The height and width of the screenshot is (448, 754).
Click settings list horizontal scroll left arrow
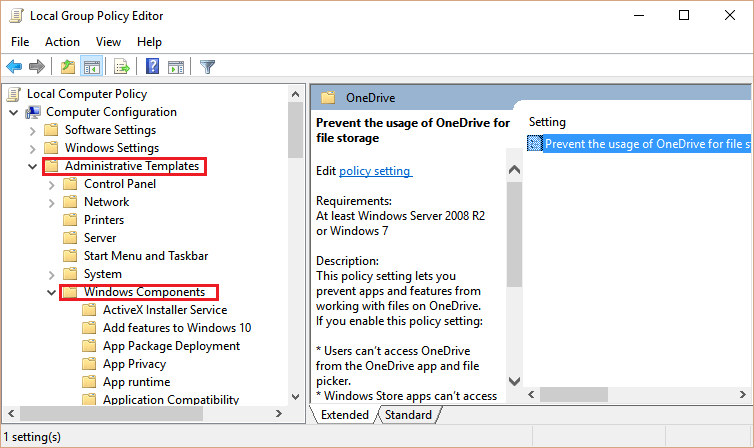(x=531, y=395)
